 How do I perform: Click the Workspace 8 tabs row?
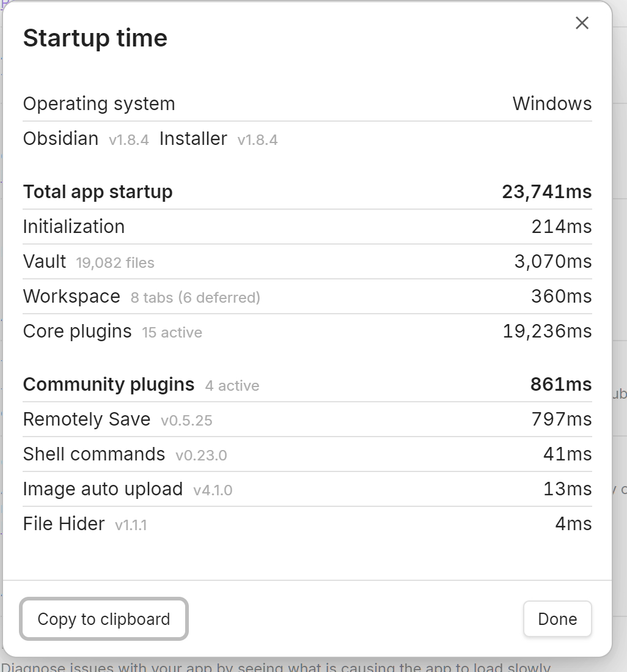[141, 297]
